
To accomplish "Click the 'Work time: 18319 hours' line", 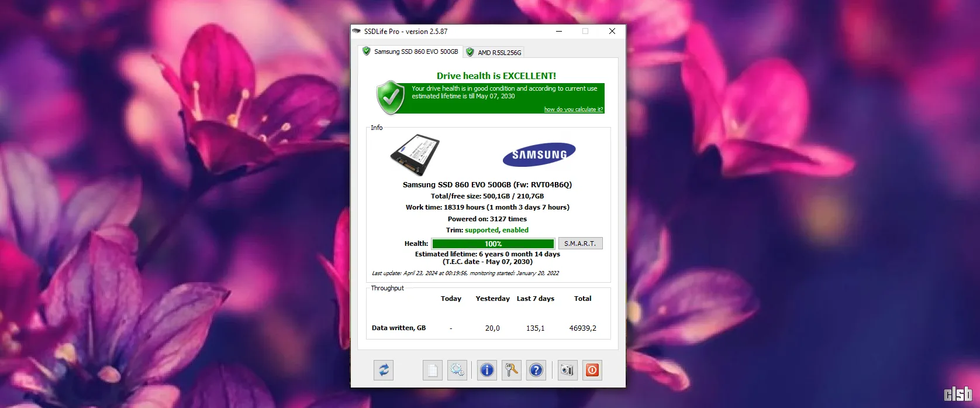I will (487, 207).
